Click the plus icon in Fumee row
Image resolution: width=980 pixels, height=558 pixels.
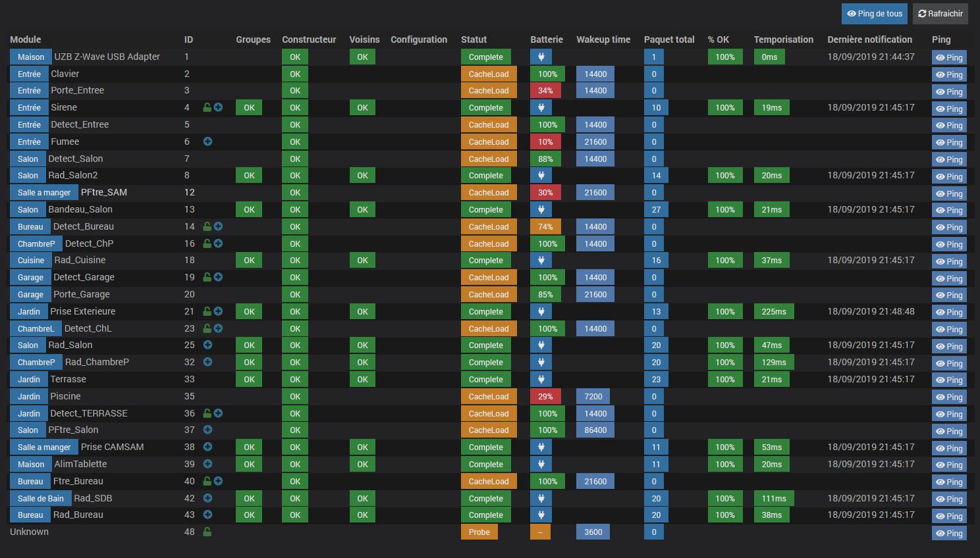coord(207,141)
